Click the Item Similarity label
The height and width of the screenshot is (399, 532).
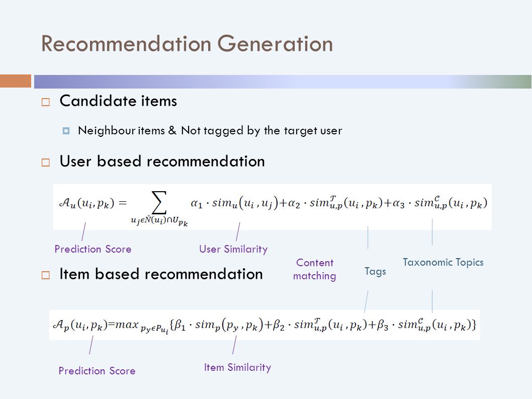click(237, 367)
